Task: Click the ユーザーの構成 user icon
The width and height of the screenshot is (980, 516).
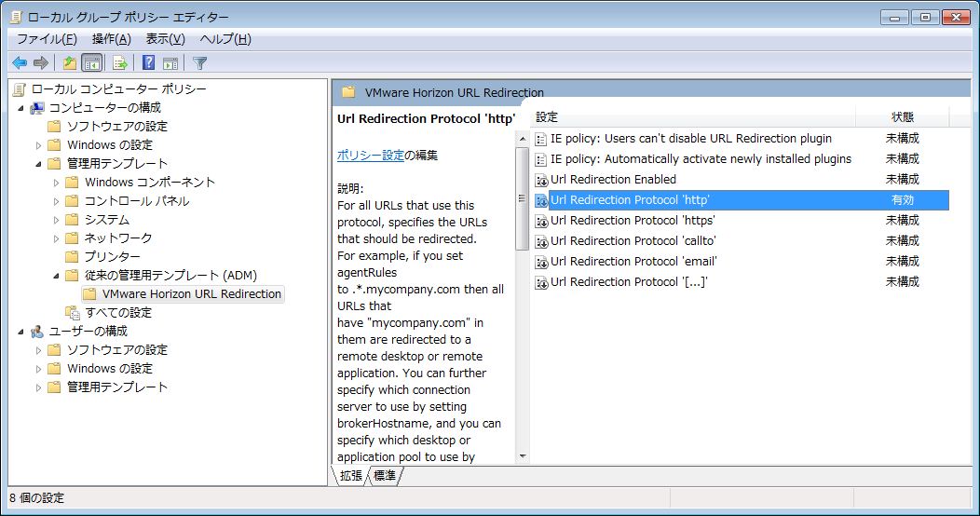Action: tap(37, 331)
